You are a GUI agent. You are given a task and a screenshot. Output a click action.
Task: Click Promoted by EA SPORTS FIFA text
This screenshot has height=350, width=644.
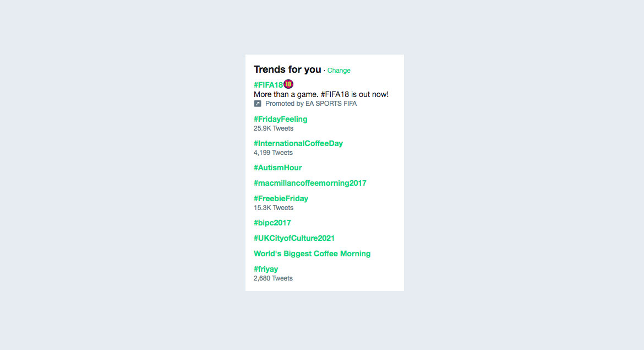(311, 104)
